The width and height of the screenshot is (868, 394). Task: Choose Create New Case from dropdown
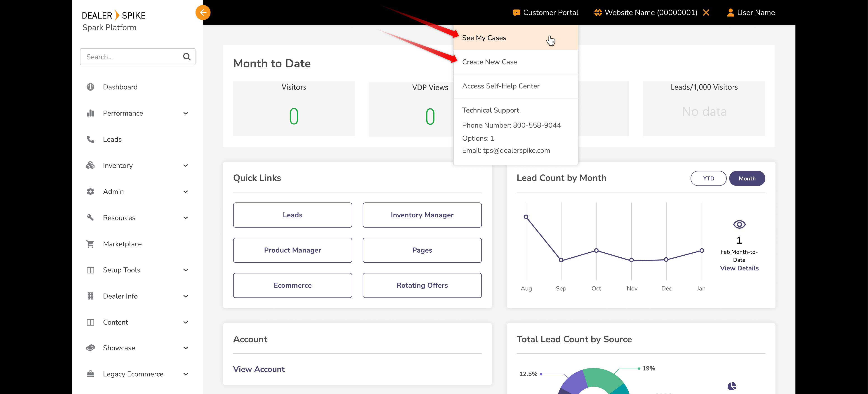489,62
